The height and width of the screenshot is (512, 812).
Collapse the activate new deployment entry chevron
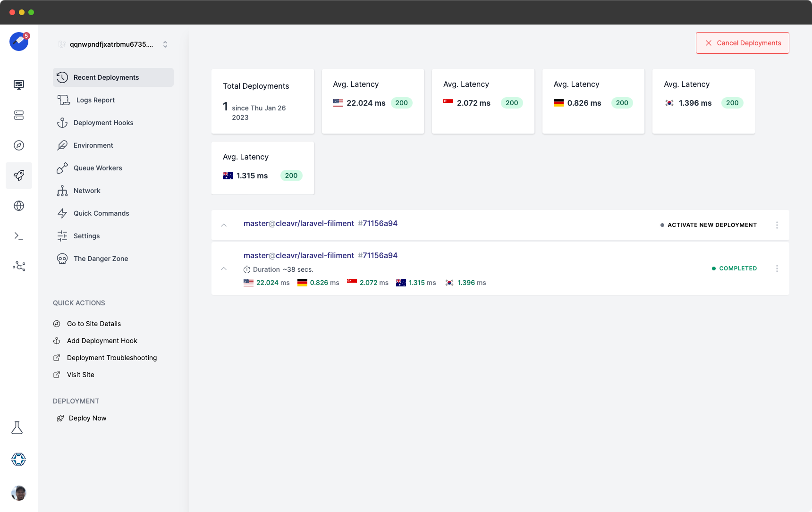(x=224, y=225)
